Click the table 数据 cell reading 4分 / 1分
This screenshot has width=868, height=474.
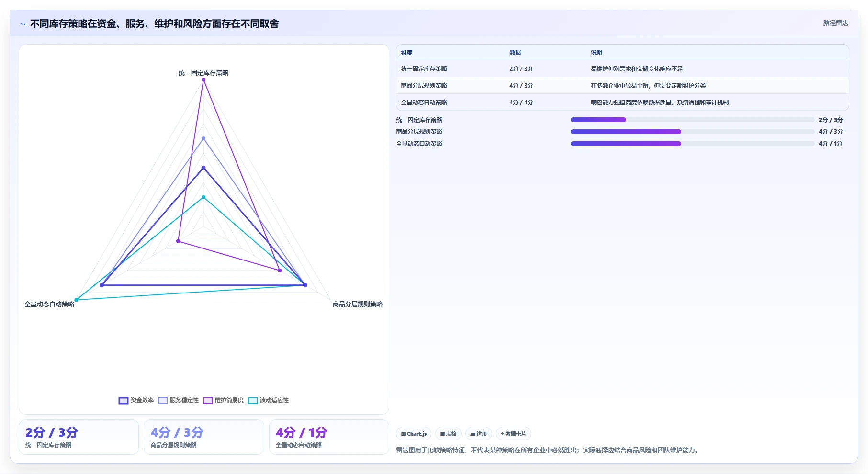click(x=521, y=102)
